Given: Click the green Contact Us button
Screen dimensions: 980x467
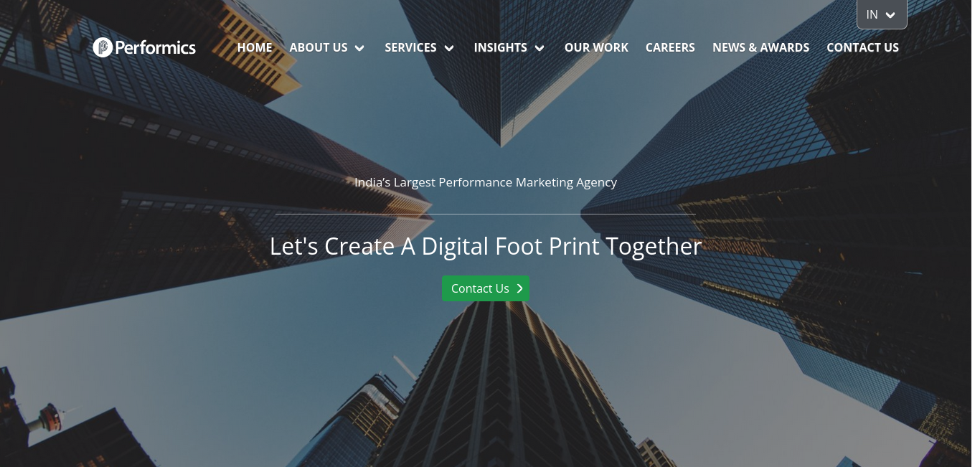Looking at the screenshot, I should point(486,288).
